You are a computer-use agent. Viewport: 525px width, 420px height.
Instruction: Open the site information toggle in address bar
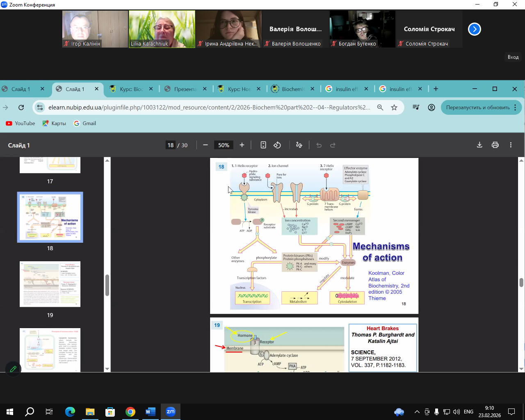40,107
